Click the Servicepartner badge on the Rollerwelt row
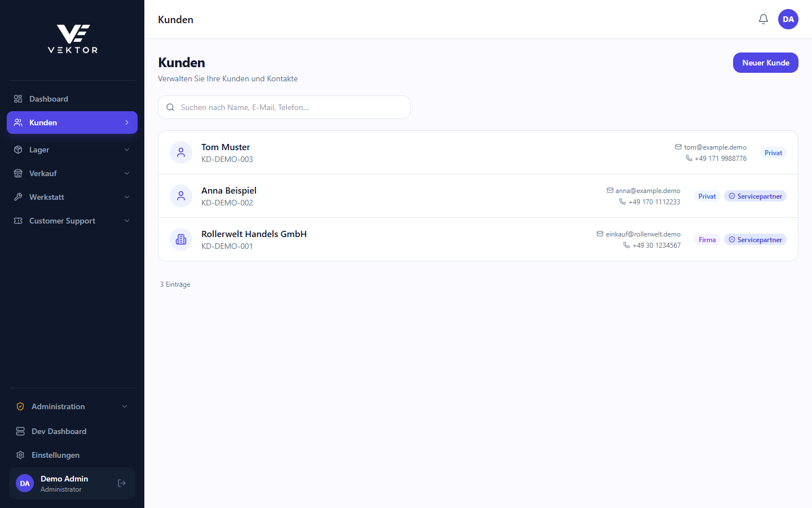This screenshot has height=508, width=812. (x=755, y=239)
